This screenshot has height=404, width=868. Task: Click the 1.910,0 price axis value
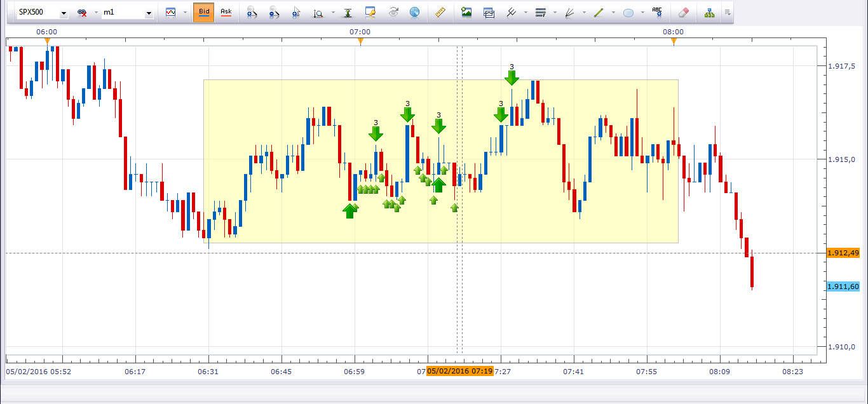(x=843, y=346)
